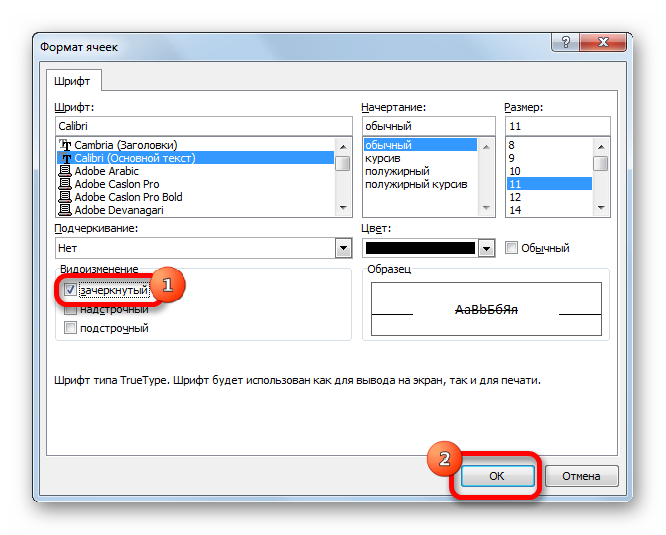The width and height of the screenshot is (666, 535).
Task: Open the Шрифт tab
Action: (x=72, y=81)
